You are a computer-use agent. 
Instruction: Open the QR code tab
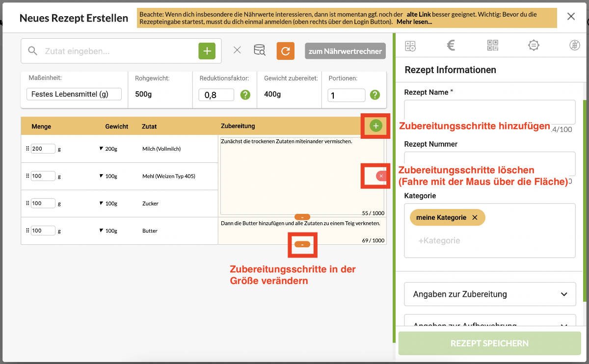point(492,46)
